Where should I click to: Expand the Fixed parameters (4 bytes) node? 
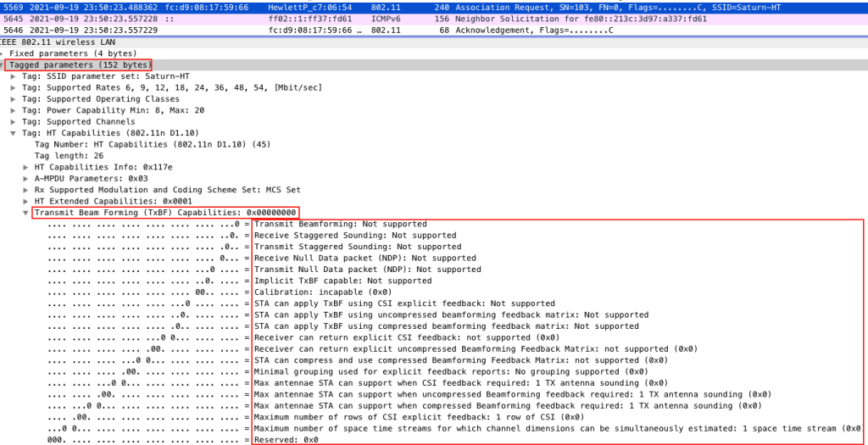coord(3,53)
